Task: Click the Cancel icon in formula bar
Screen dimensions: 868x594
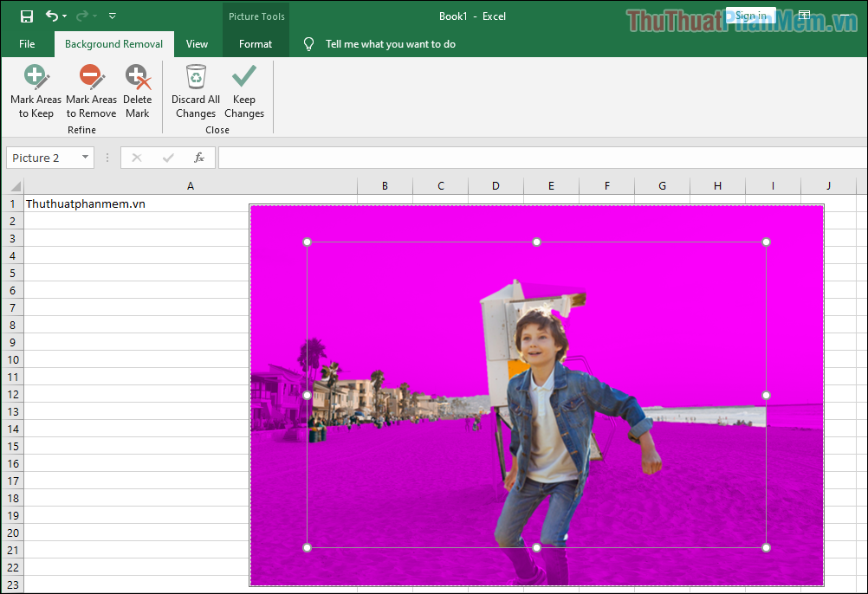Action: coord(135,157)
